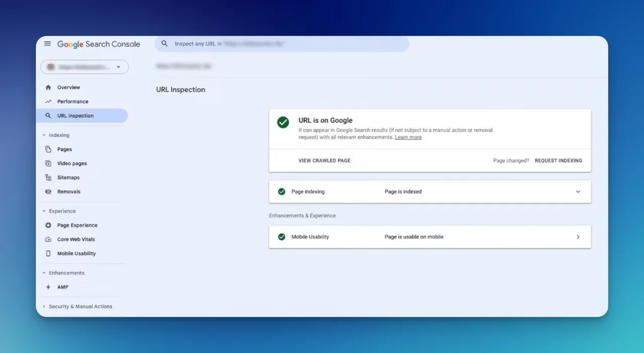Click the 'Page changed?' text
This screenshot has width=644, height=353.
tap(511, 161)
